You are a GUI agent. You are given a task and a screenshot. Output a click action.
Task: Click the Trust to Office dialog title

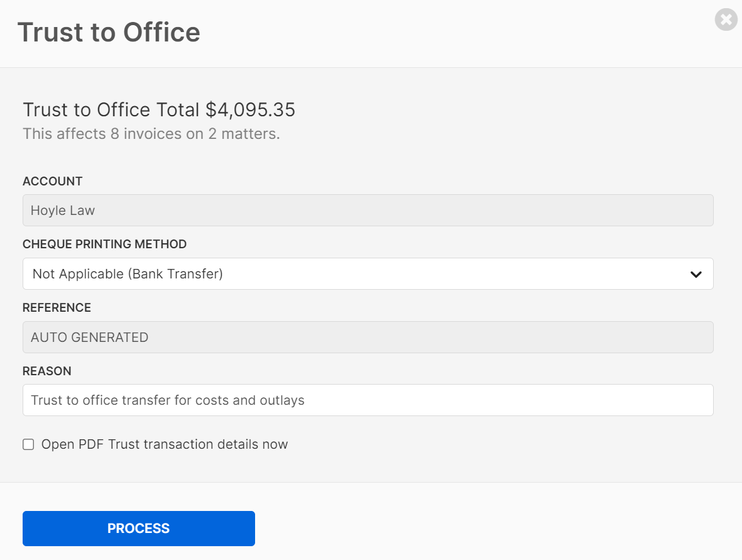point(109,32)
